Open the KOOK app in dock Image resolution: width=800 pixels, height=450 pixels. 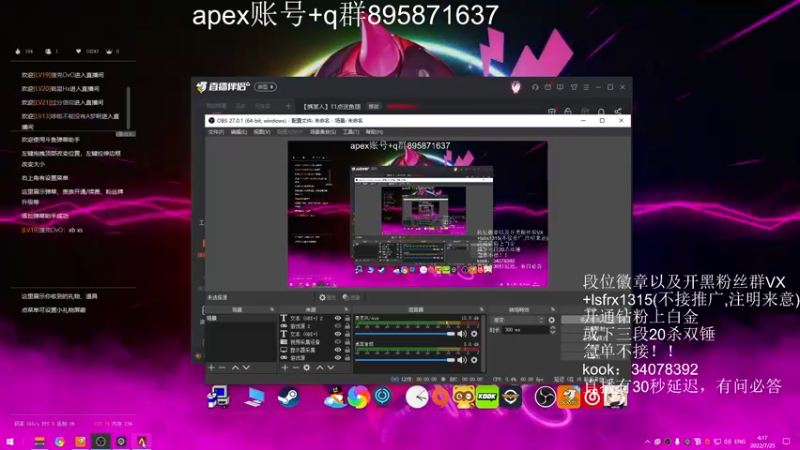point(487,396)
